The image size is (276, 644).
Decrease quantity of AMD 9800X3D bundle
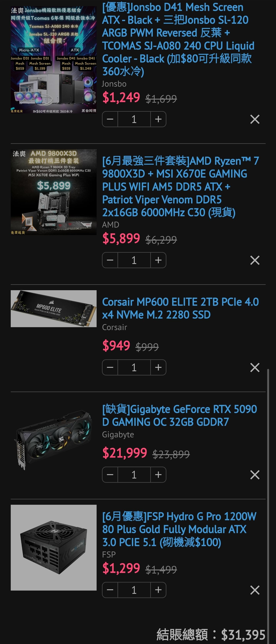(x=110, y=260)
